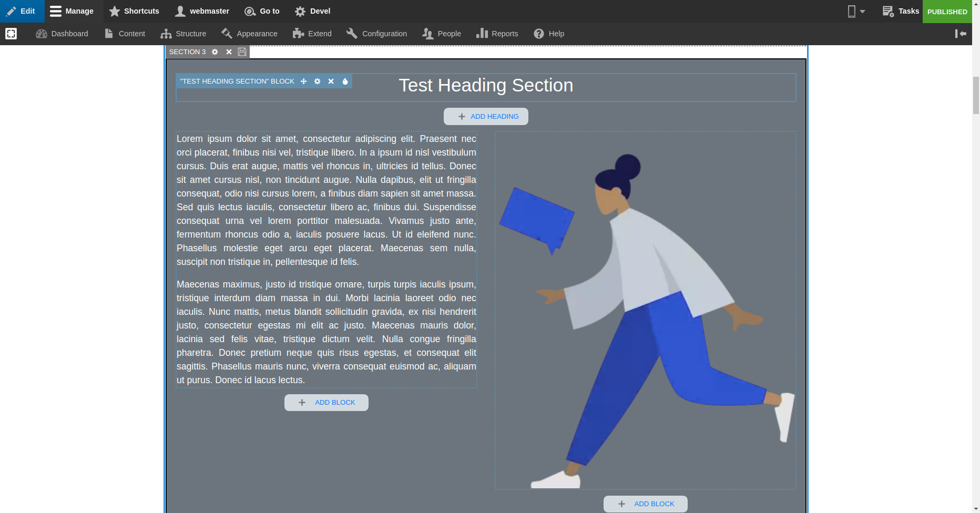Open the device orientation dropdown arrow

point(863,11)
